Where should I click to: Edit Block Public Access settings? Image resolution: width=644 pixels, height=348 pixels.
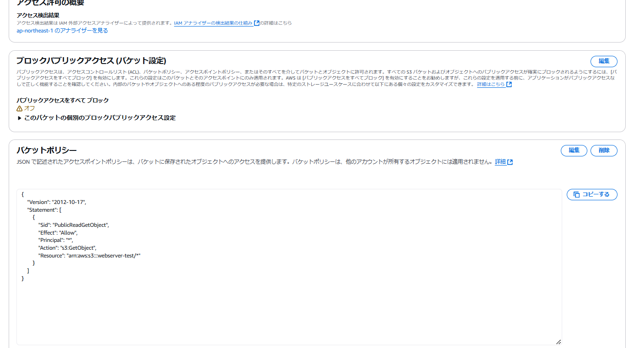[x=604, y=61]
